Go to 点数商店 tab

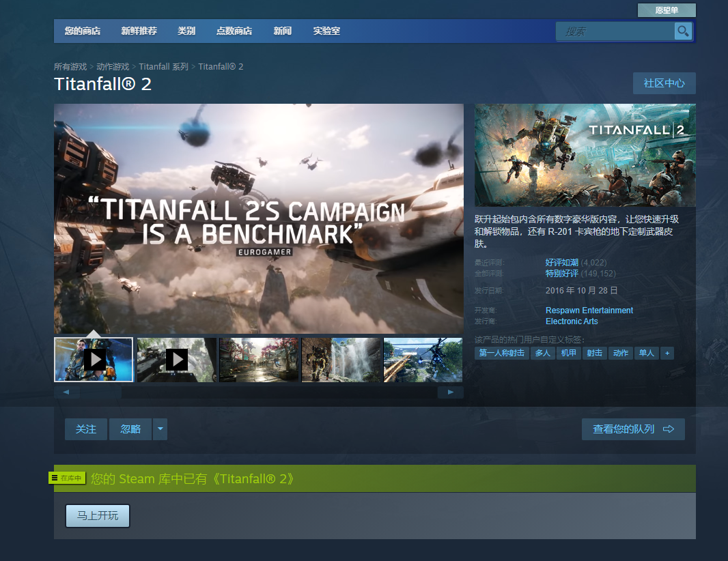234,31
